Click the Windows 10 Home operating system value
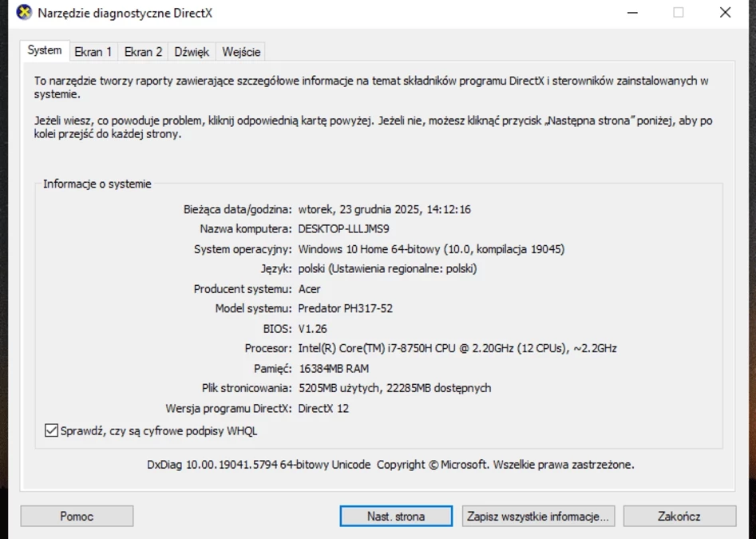756x539 pixels. pos(431,249)
